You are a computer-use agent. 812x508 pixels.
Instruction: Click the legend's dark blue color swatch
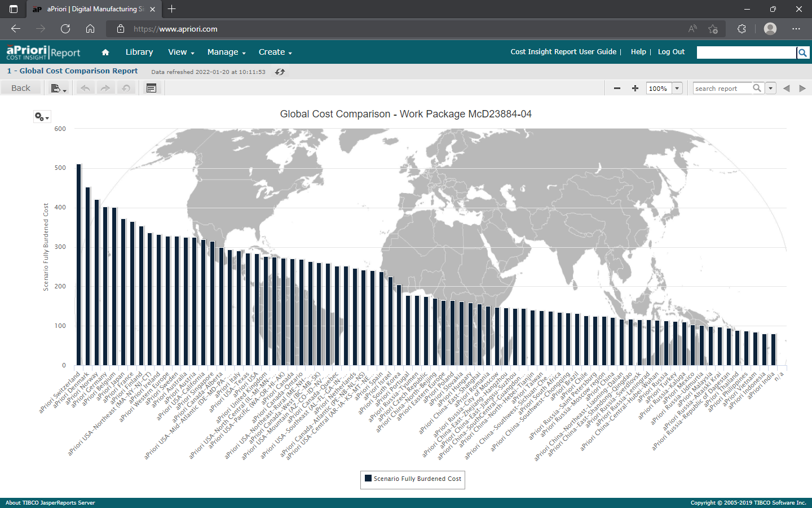tap(368, 478)
